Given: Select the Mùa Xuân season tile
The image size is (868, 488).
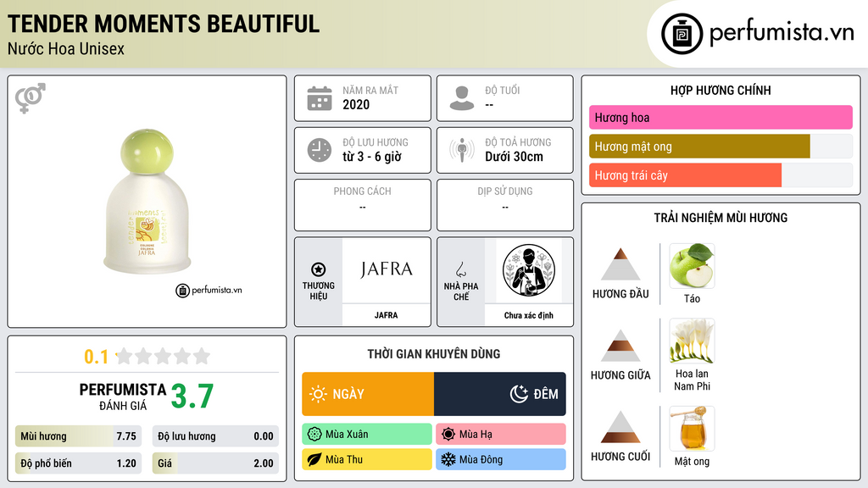Looking at the screenshot, I should point(367,435).
